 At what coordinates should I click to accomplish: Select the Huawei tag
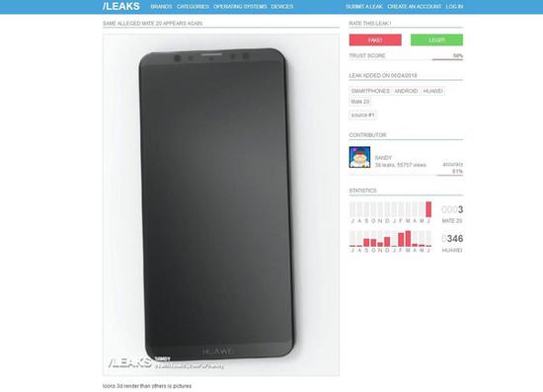pyautogui.click(x=432, y=91)
